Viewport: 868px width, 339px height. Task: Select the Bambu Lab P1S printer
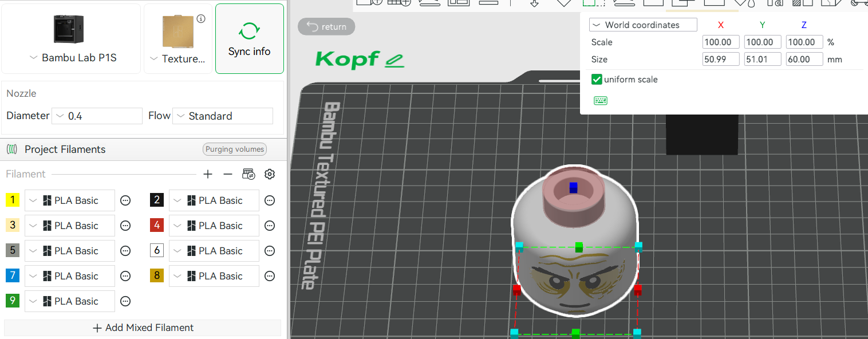(x=71, y=38)
